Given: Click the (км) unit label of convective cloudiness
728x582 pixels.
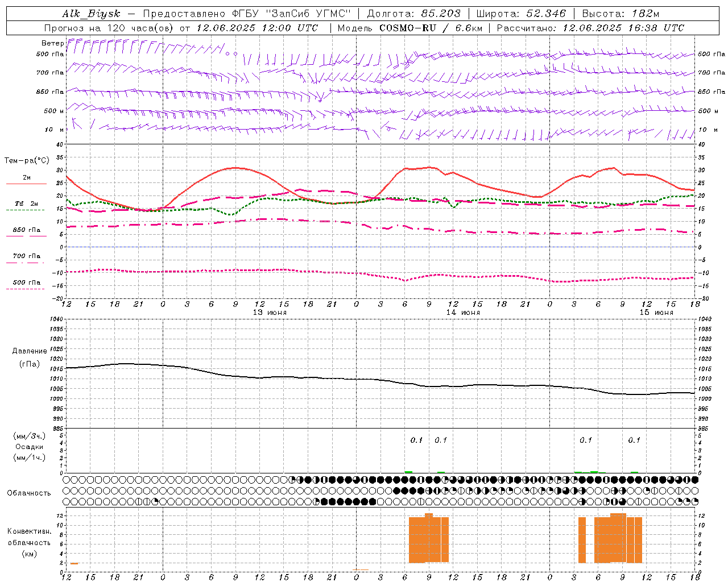Looking at the screenshot, I should pyautogui.click(x=29, y=554).
